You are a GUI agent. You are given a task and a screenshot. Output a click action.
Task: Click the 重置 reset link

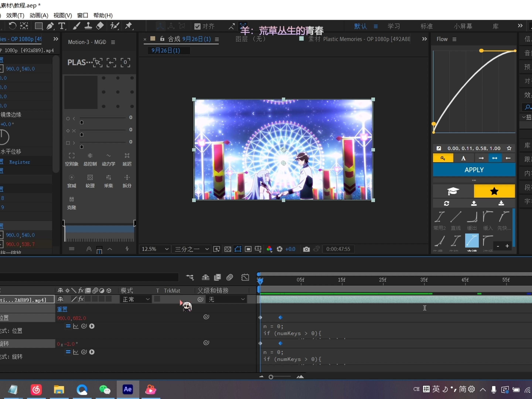pyautogui.click(x=62, y=309)
